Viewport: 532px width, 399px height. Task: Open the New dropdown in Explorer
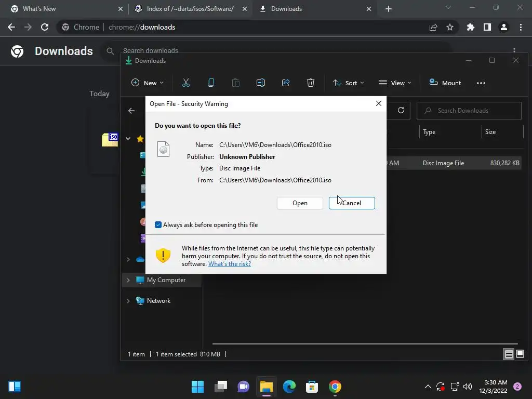point(147,83)
